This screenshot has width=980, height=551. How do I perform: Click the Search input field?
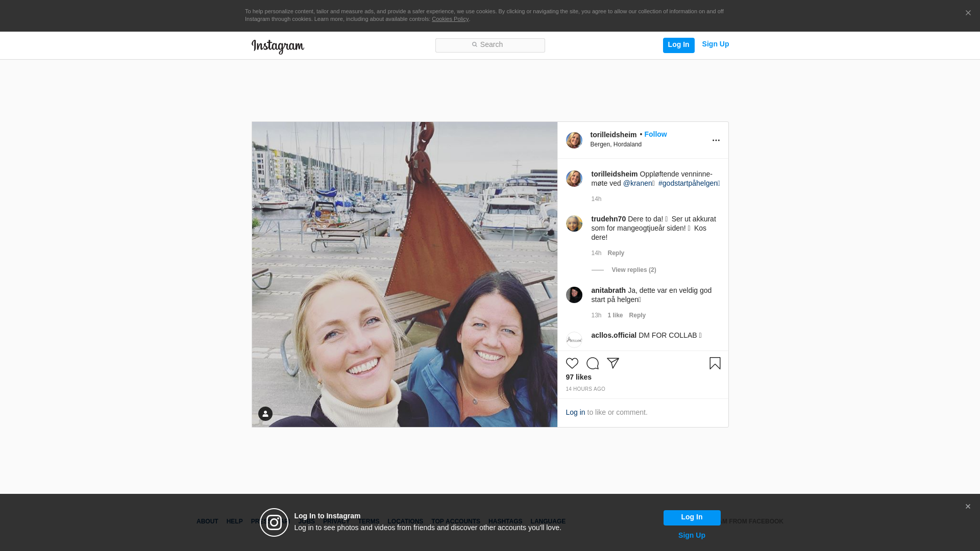pyautogui.click(x=490, y=45)
